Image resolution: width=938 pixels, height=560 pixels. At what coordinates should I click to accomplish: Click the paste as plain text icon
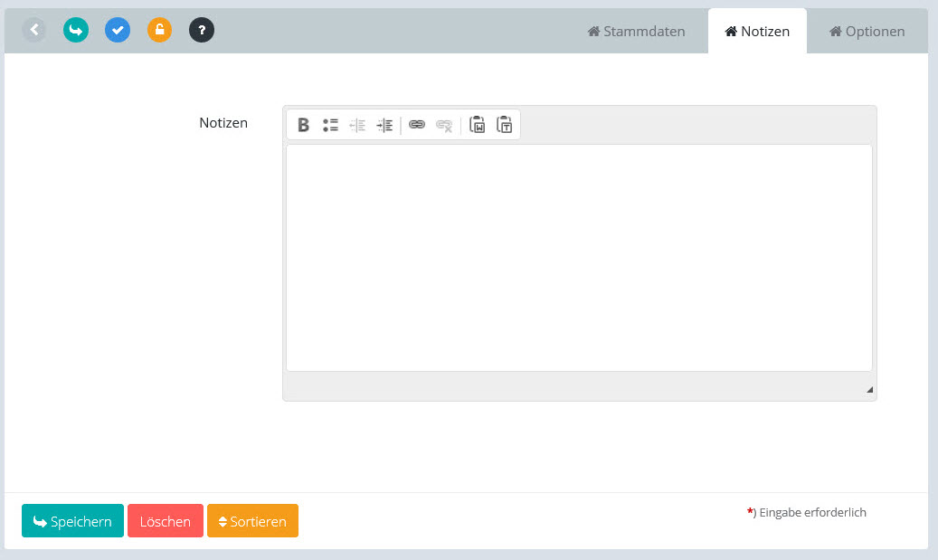click(x=505, y=125)
